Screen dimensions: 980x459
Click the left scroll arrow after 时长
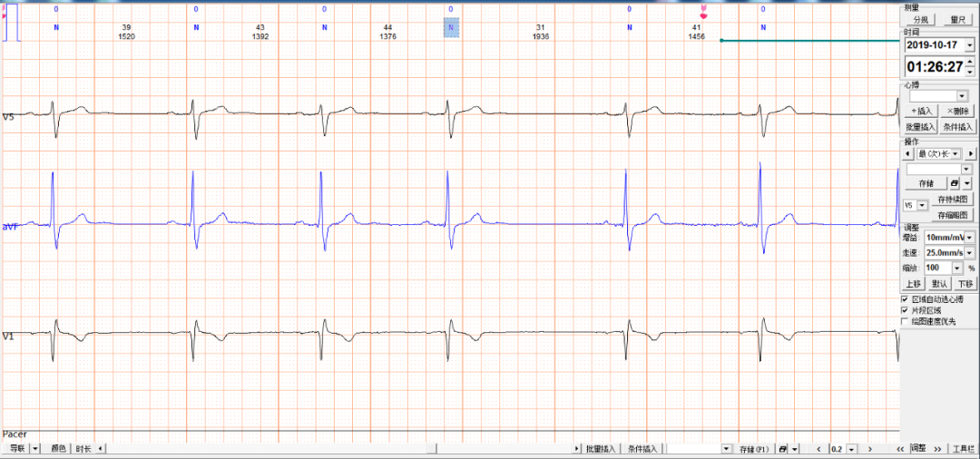point(100,448)
